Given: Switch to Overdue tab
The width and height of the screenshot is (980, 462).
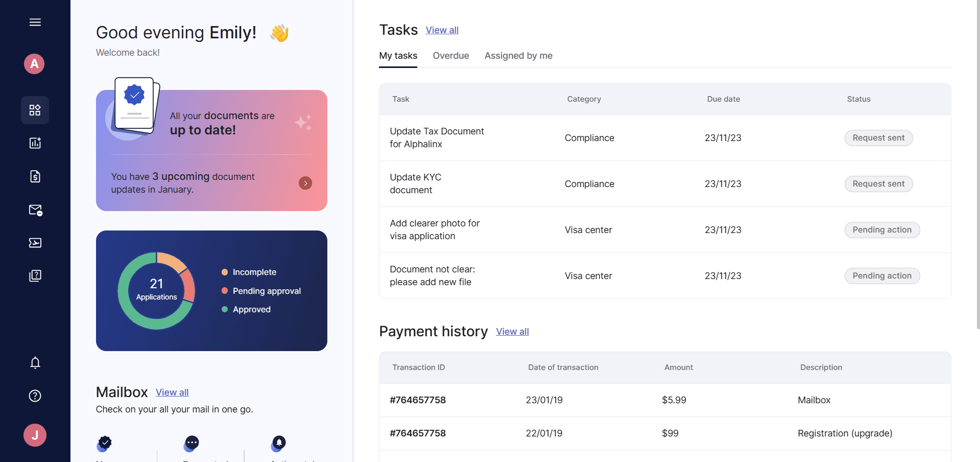Looking at the screenshot, I should pyautogui.click(x=450, y=56).
